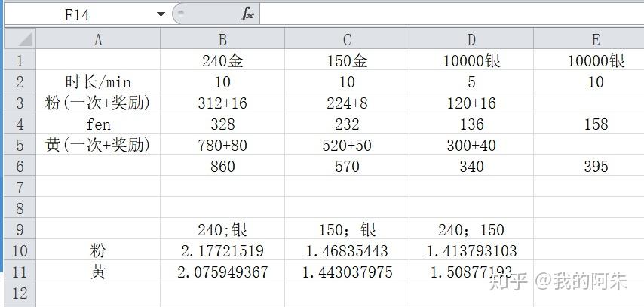
Task: Select row 4 header
Action: pos(20,124)
